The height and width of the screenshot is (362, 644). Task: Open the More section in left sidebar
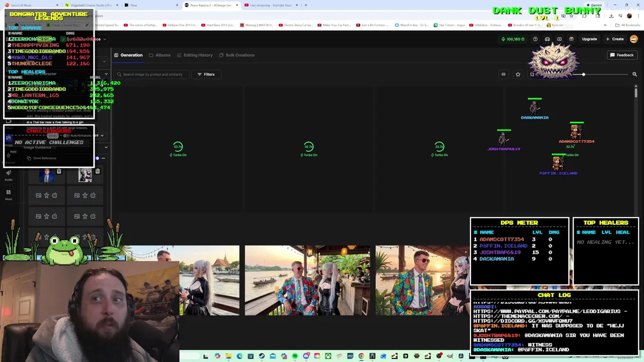9,195
